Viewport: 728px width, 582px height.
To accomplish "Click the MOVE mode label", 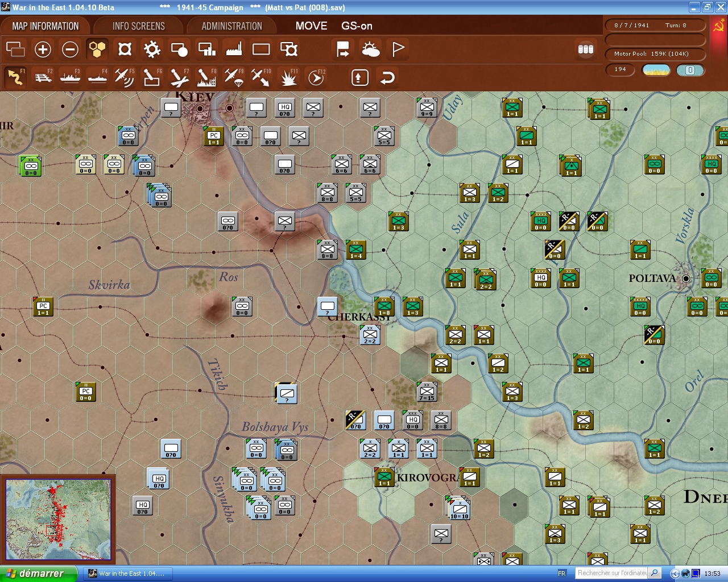I will (311, 26).
